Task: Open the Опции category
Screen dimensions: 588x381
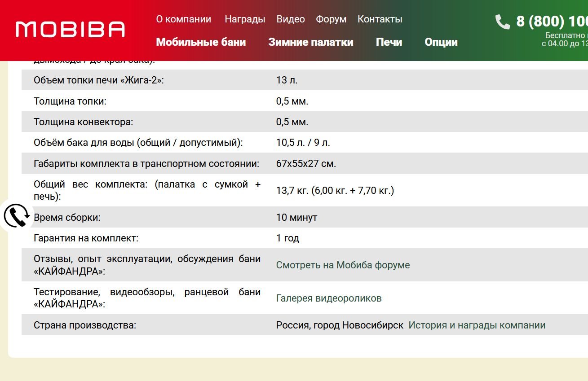Action: [x=441, y=42]
